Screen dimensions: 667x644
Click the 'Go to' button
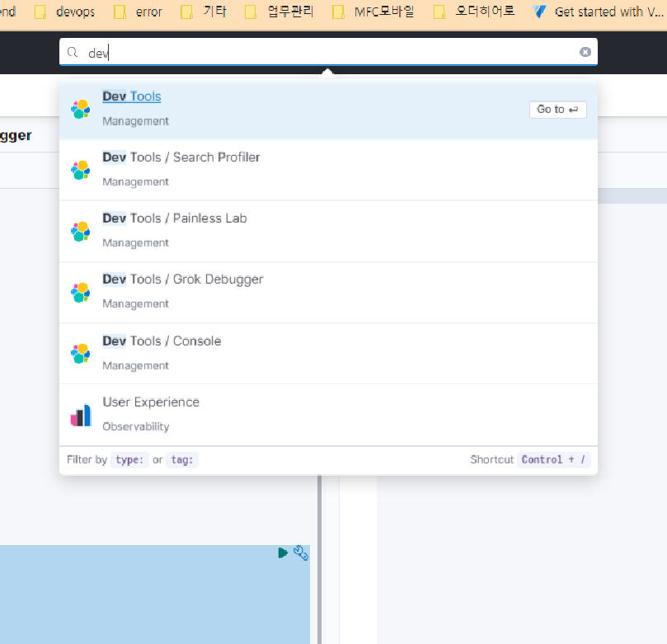[x=557, y=110]
